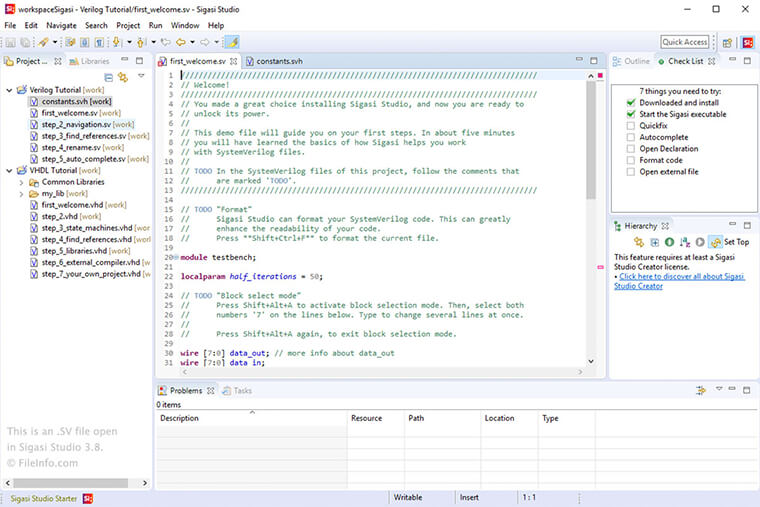The image size is (760, 507).
Task: Enable the Autocomplete checklist item
Action: click(630, 137)
